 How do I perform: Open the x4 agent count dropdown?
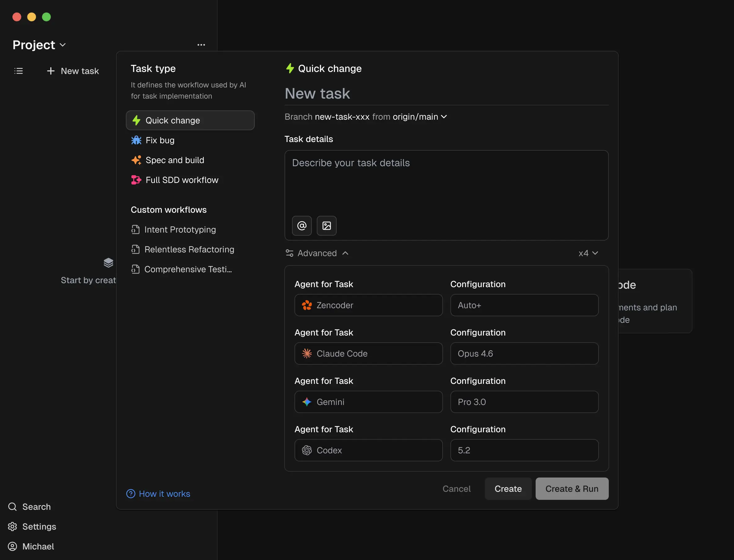[588, 253]
